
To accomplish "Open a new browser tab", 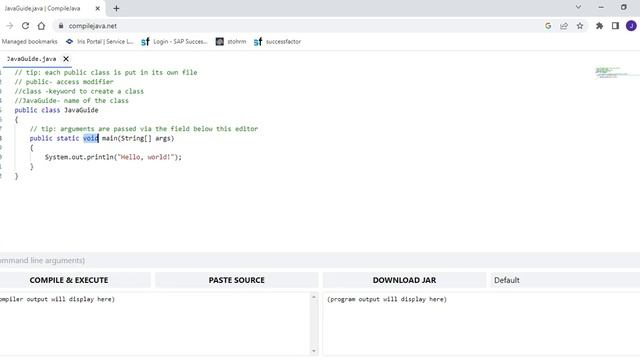I will (116, 8).
